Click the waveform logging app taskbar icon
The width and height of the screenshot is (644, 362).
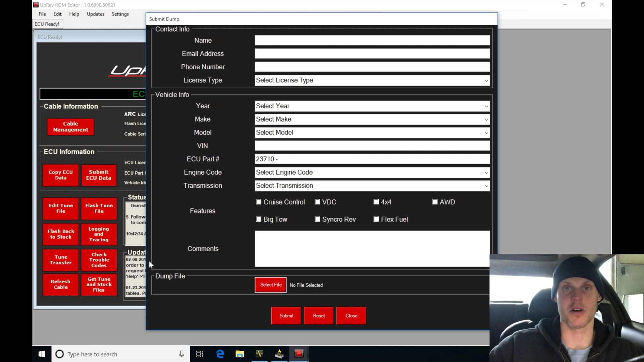click(260, 354)
